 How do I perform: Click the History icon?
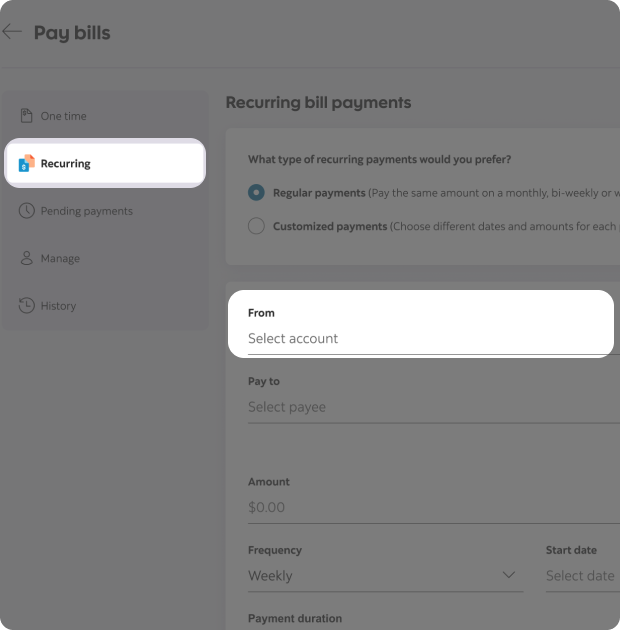pos(26,306)
